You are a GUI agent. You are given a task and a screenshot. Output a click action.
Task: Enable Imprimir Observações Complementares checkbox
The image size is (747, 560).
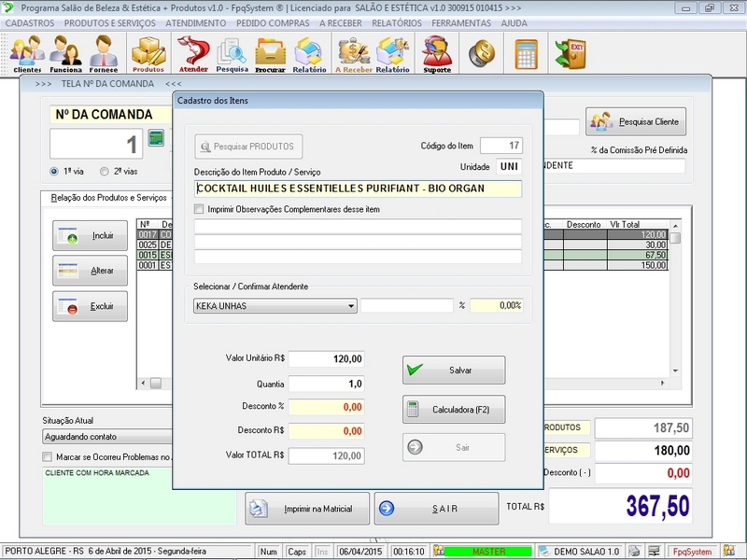(199, 209)
